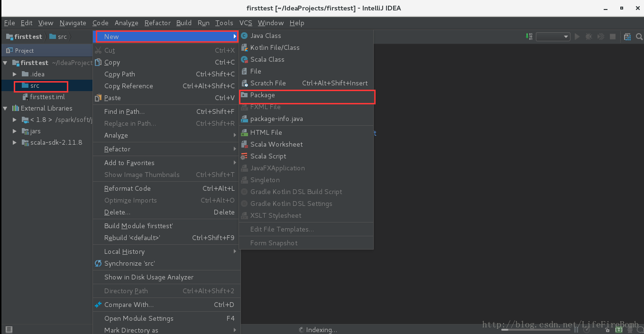Click the lock icon in status bar

pos(607,329)
